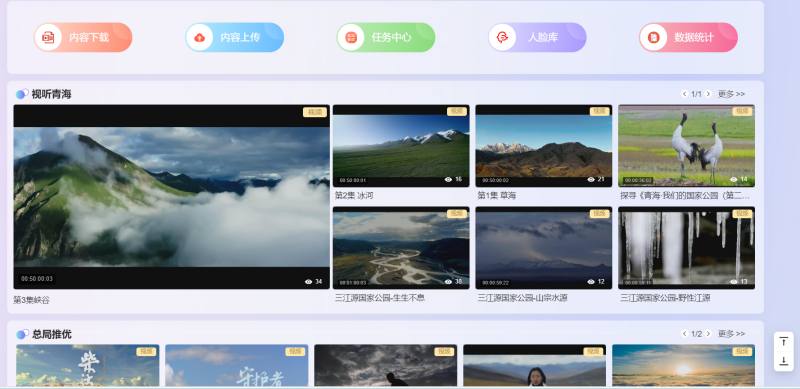800x389 pixels.
Task: Click the face profile icon in 人脸库
Action: point(502,37)
